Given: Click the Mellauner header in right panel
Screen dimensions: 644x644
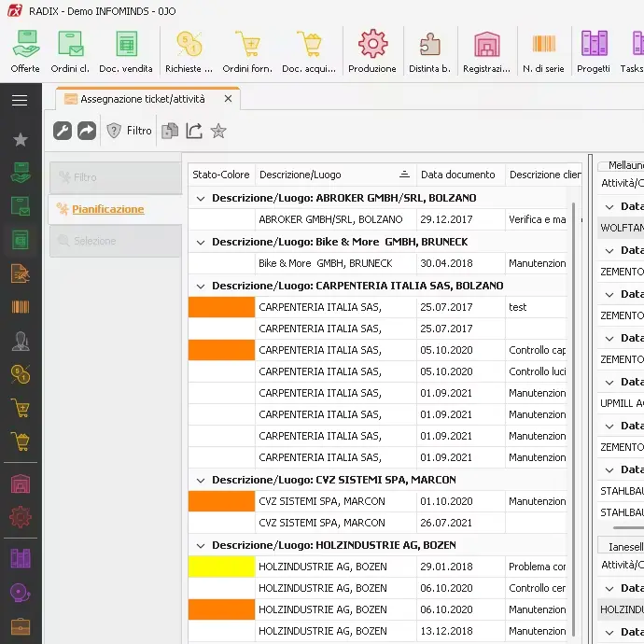Looking at the screenshot, I should [622, 165].
